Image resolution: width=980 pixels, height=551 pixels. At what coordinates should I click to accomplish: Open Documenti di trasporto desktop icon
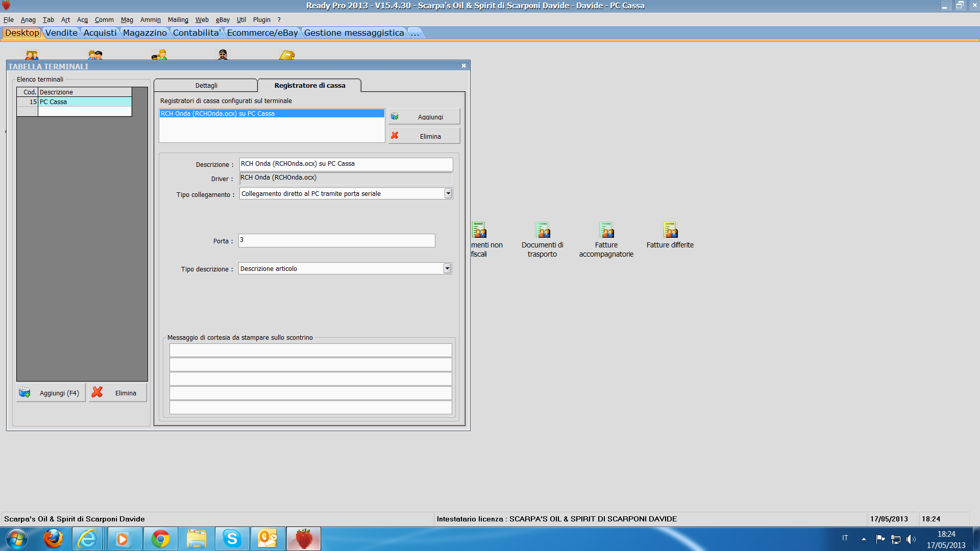542,231
